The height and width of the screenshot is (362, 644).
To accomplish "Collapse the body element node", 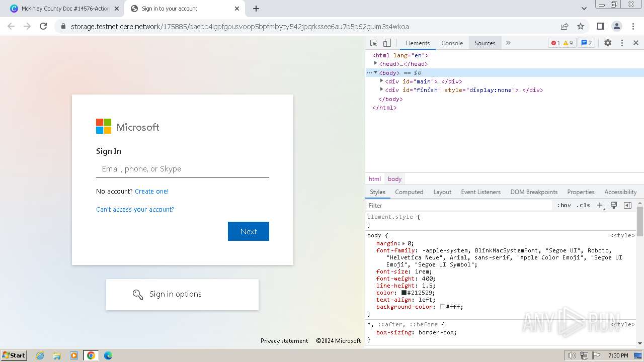I will click(375, 72).
